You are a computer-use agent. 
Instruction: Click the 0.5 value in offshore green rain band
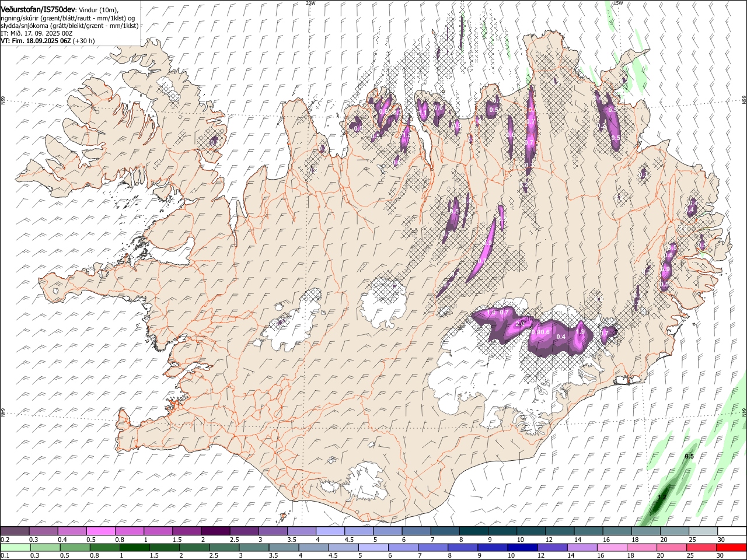[689, 456]
